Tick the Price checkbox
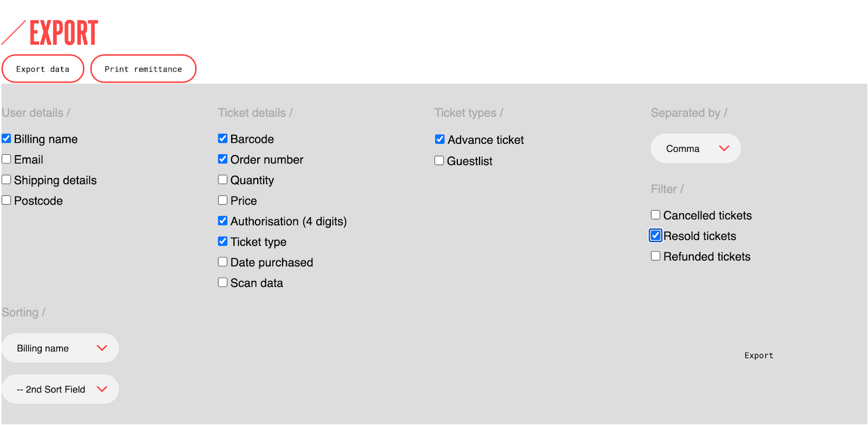 [222, 200]
